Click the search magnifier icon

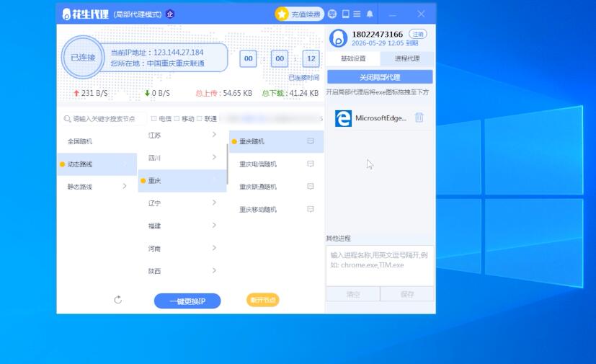coord(67,119)
